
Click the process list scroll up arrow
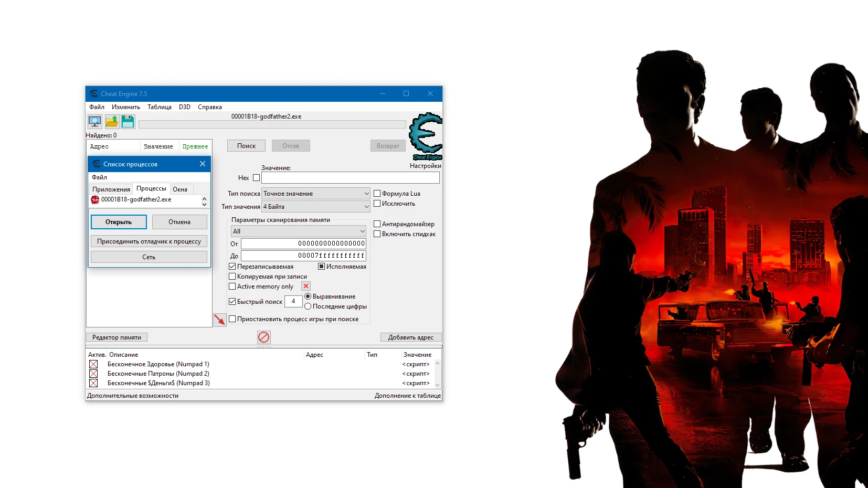[x=205, y=197]
